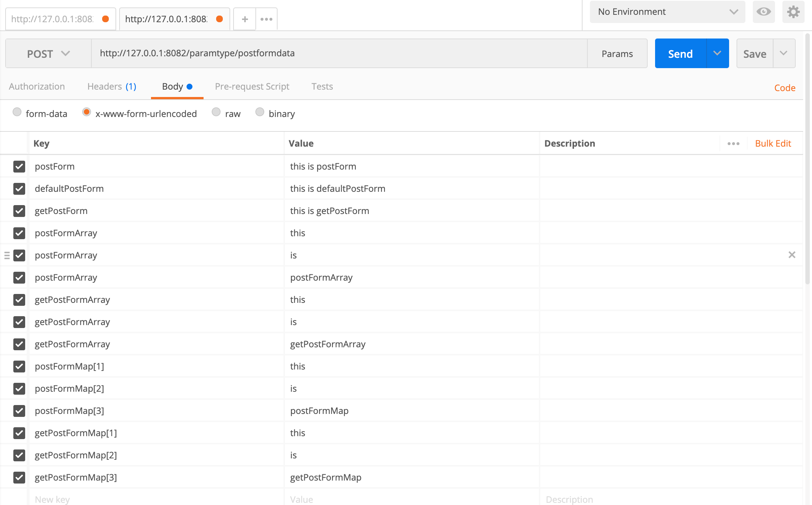The width and height of the screenshot is (812, 505).
Task: Open tab options three-dot menu
Action: [266, 19]
